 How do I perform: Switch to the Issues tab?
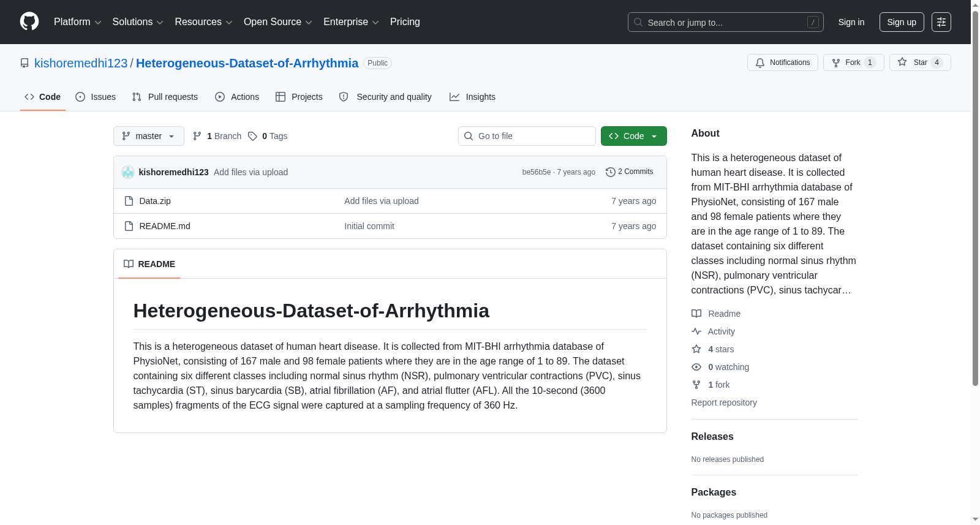(96, 97)
